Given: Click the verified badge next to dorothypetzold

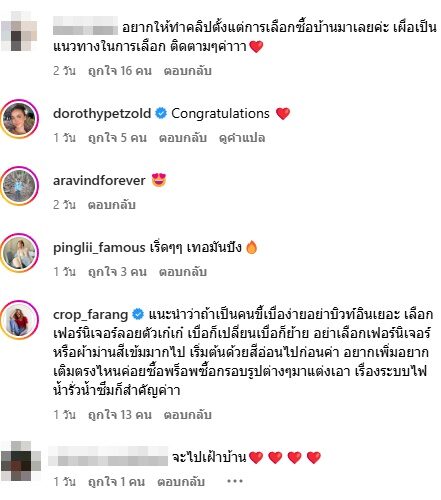Looking at the screenshot, I should click(x=161, y=114).
